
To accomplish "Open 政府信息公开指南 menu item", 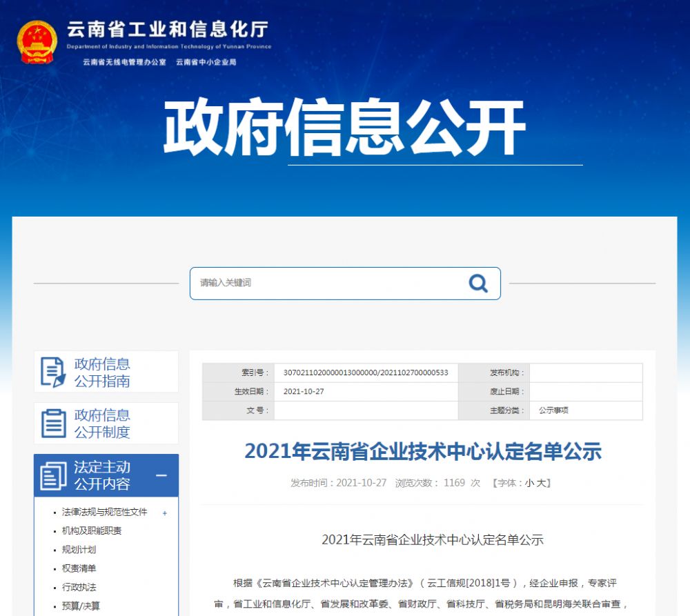I will click(x=102, y=372).
